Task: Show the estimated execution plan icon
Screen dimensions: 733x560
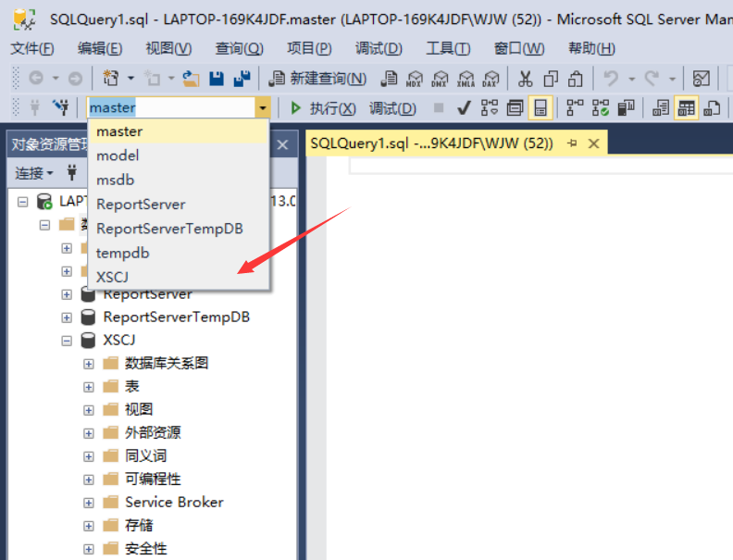Action: 490,108
